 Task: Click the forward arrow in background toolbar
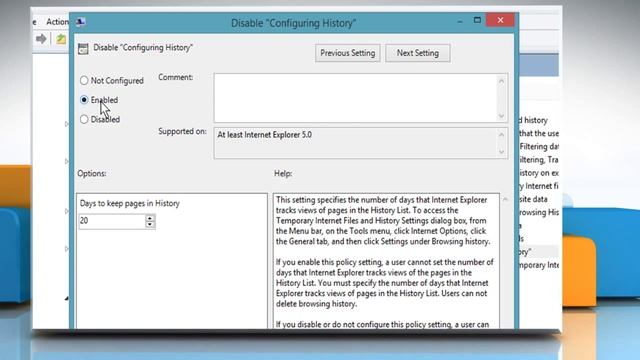click(x=41, y=39)
